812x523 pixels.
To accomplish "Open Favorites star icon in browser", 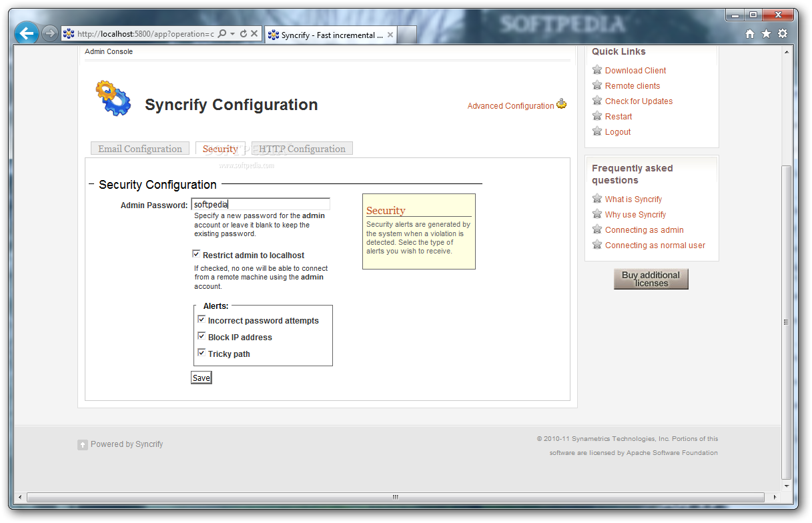I will click(x=766, y=33).
